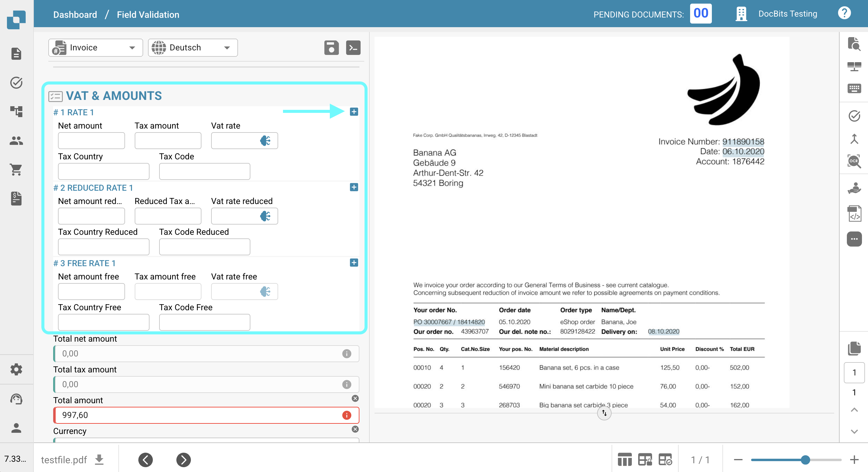
Task: Open the table view icon in bottom bar
Action: point(624,460)
